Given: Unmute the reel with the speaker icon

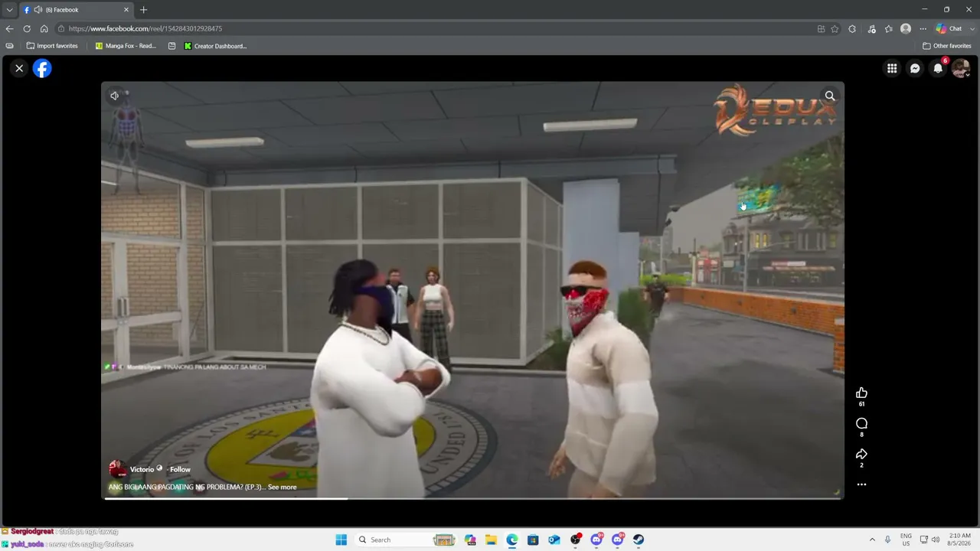Looking at the screenshot, I should point(115,96).
